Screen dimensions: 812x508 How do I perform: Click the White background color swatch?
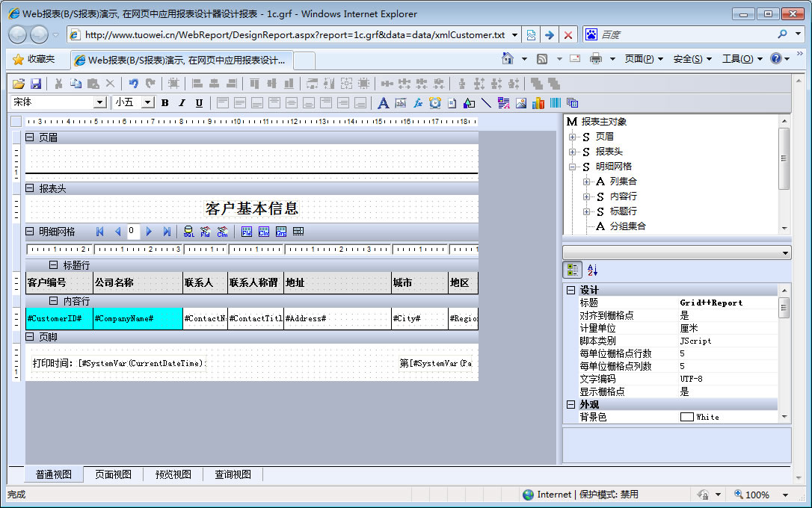pyautogui.click(x=686, y=417)
